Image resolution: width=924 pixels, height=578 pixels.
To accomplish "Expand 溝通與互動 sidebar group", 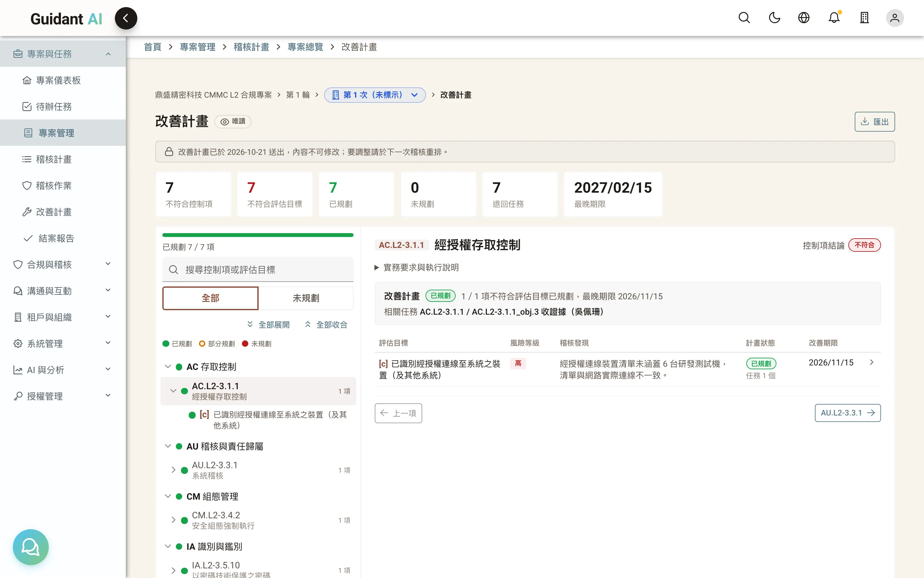I will [63, 291].
